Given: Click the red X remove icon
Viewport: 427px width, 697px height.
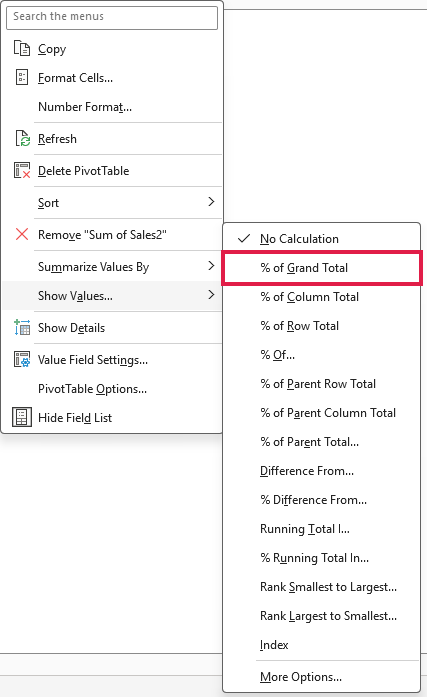Looking at the screenshot, I should pos(22,234).
